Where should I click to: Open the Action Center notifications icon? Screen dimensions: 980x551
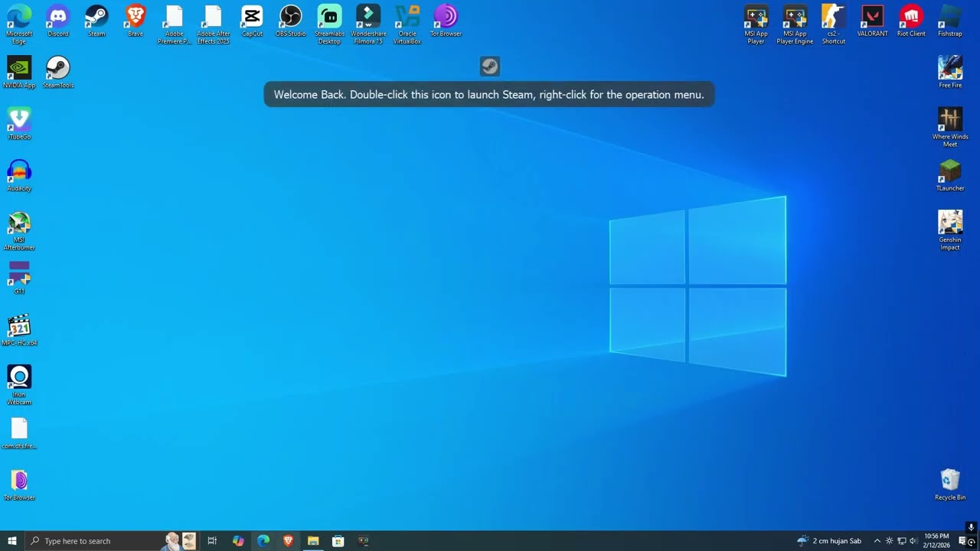click(x=962, y=541)
